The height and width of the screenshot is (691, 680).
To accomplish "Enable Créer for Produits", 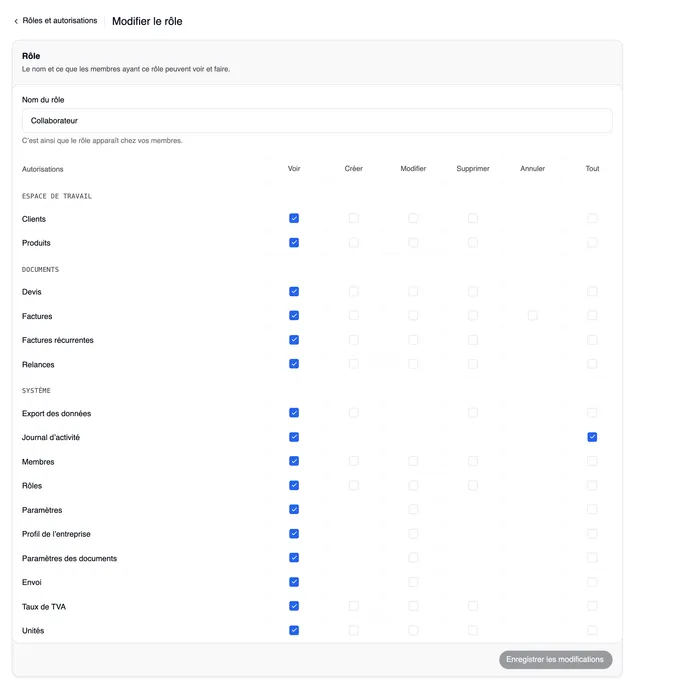I will [353, 242].
